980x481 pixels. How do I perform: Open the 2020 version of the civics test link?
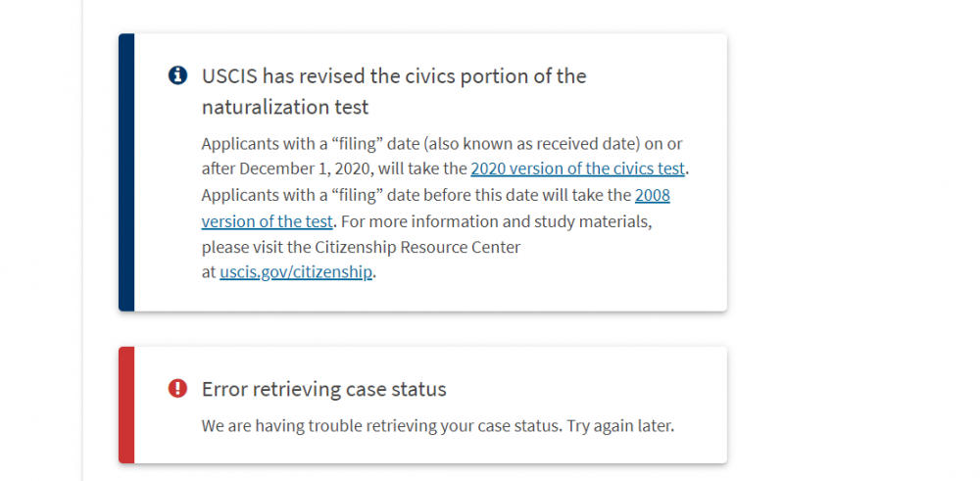(578, 168)
